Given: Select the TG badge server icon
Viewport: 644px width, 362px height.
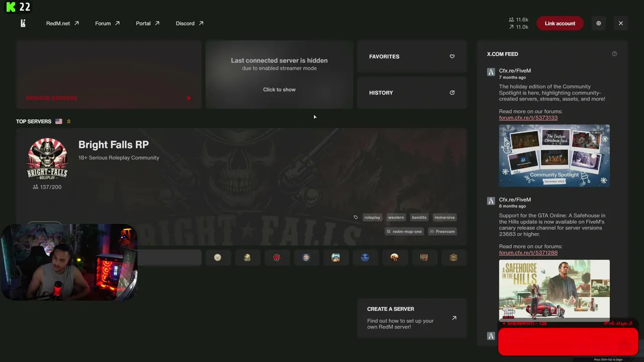Looking at the screenshot, I should [306, 257].
